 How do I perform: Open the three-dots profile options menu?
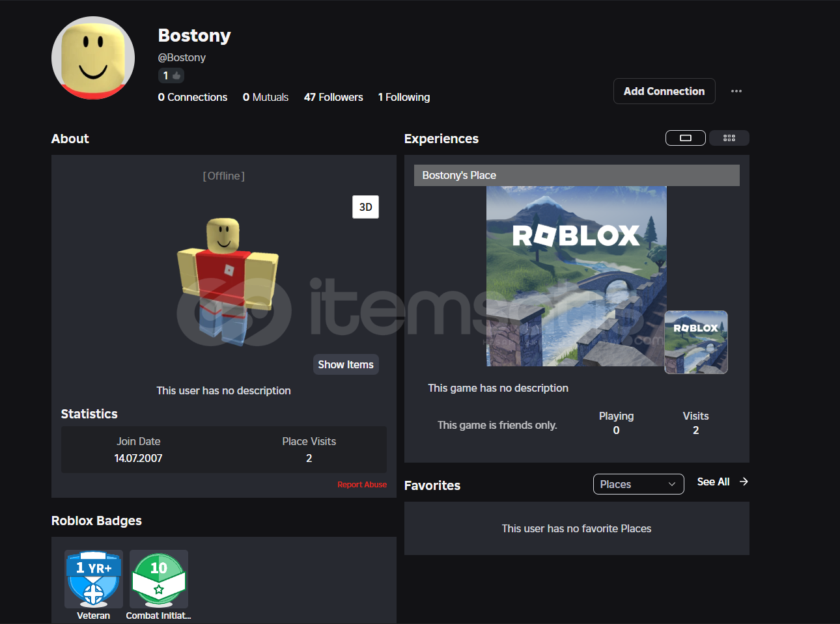tap(736, 91)
